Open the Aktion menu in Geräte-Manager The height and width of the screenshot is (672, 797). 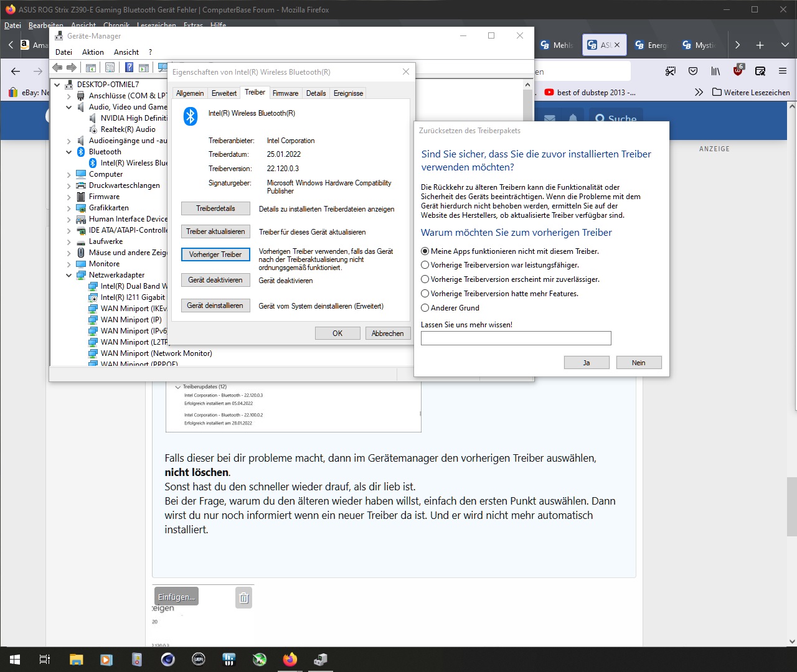point(93,52)
